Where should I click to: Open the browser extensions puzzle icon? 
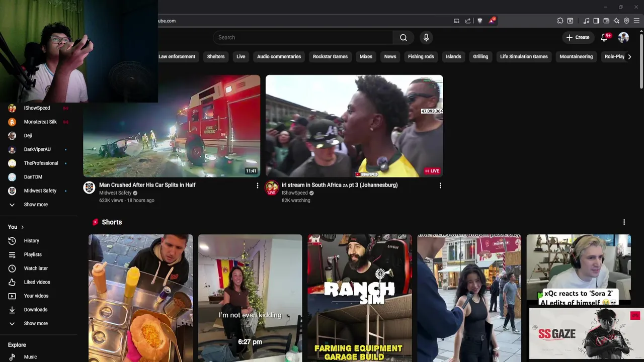[560, 21]
